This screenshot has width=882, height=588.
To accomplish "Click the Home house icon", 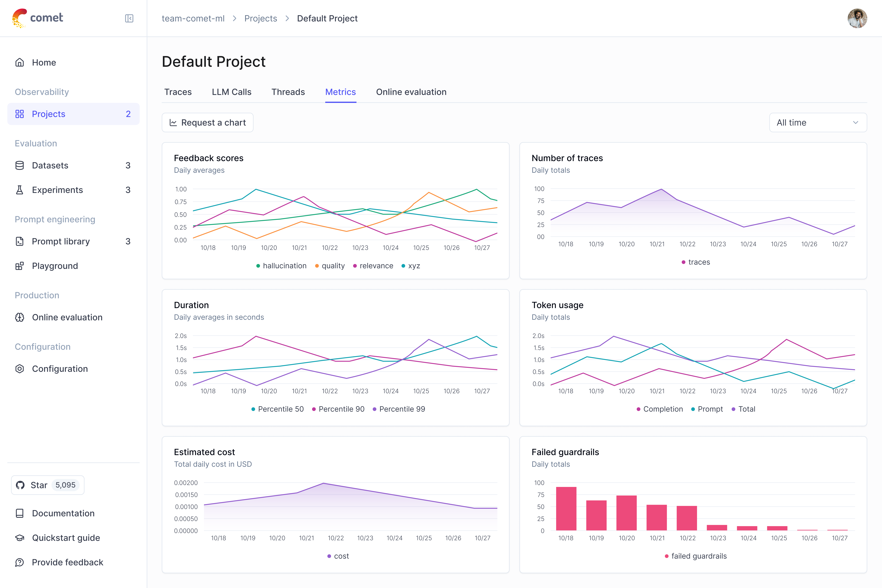I will (x=19, y=62).
